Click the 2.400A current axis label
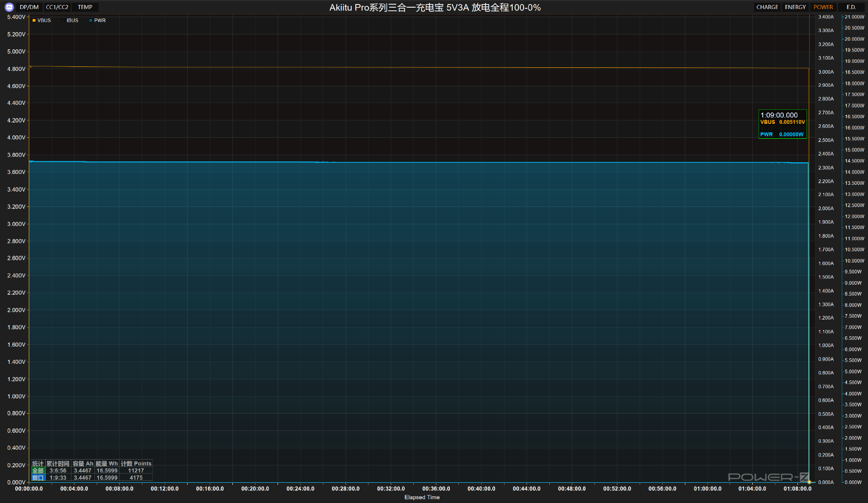868x503 pixels. tap(826, 154)
